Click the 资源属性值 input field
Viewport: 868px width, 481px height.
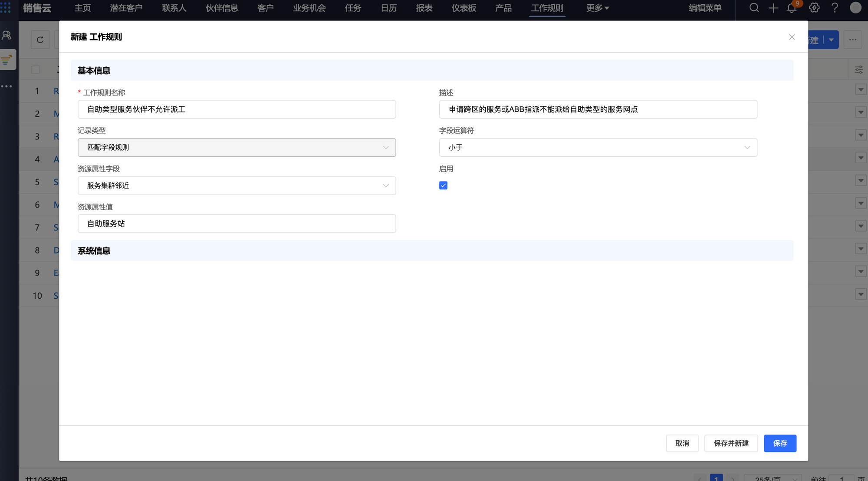click(x=237, y=224)
